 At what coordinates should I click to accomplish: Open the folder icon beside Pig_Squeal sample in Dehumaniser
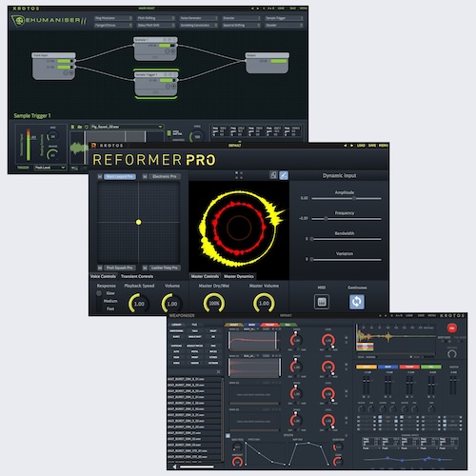(79, 127)
